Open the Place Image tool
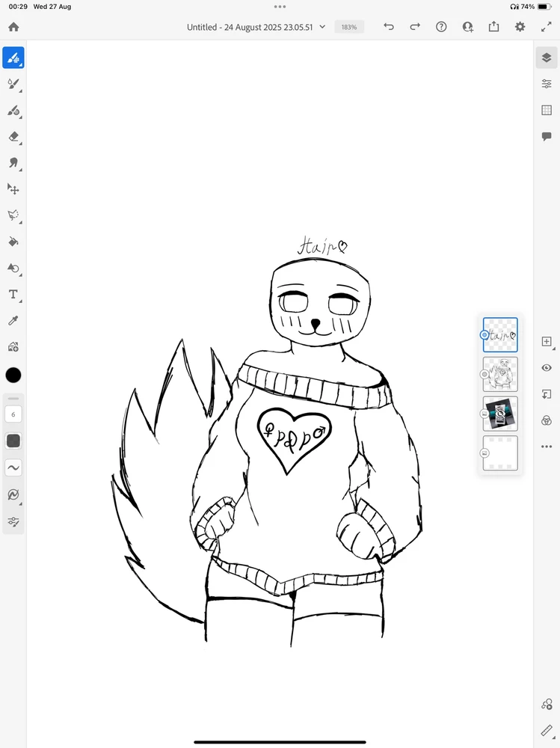Screen dimensions: 560x748 coord(13,347)
